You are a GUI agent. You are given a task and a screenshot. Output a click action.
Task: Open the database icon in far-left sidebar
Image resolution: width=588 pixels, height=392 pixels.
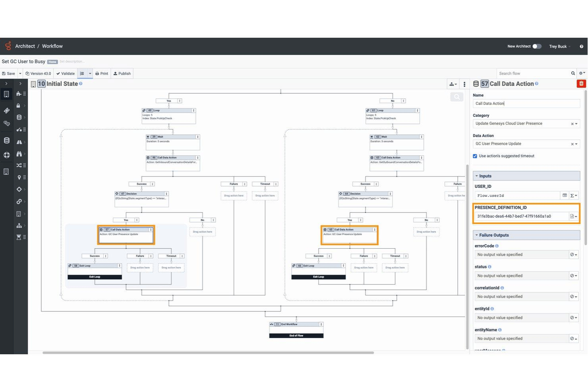tap(6, 141)
